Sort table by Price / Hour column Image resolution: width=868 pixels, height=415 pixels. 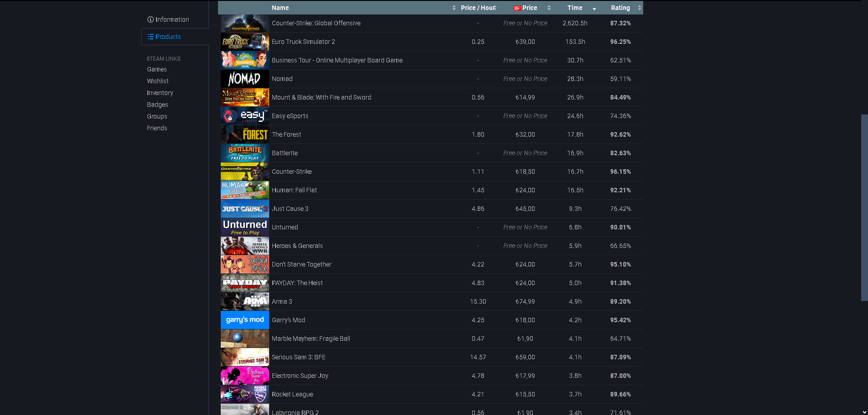(x=478, y=8)
